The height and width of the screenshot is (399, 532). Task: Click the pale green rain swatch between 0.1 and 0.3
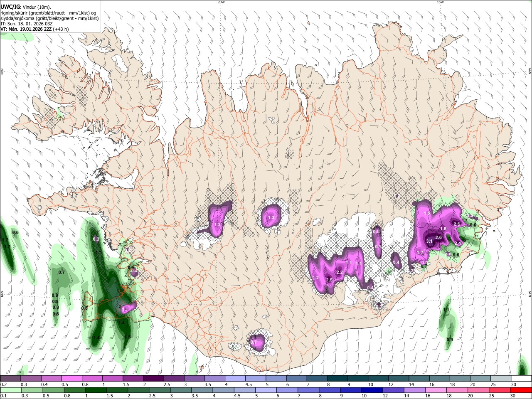(11, 390)
